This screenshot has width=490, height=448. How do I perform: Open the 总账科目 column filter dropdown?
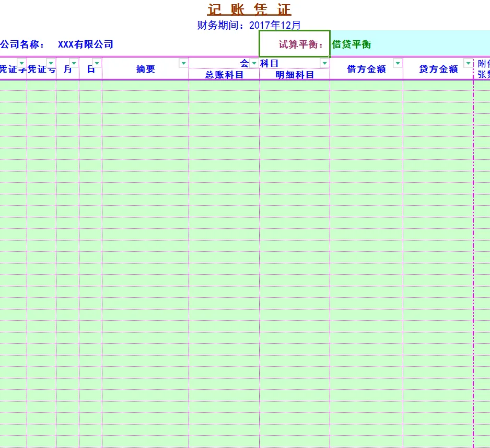(254, 63)
